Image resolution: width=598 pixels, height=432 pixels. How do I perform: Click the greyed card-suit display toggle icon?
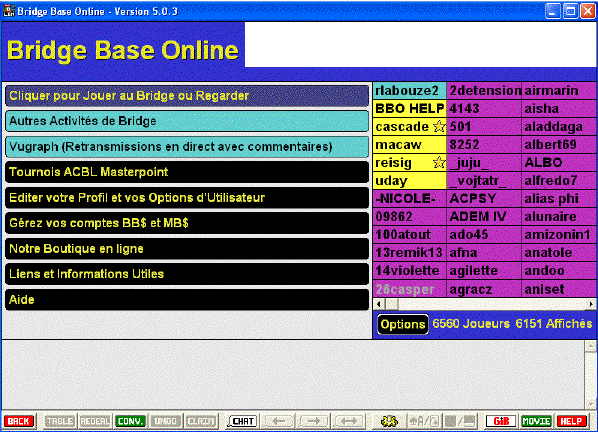pyautogui.click(x=425, y=421)
